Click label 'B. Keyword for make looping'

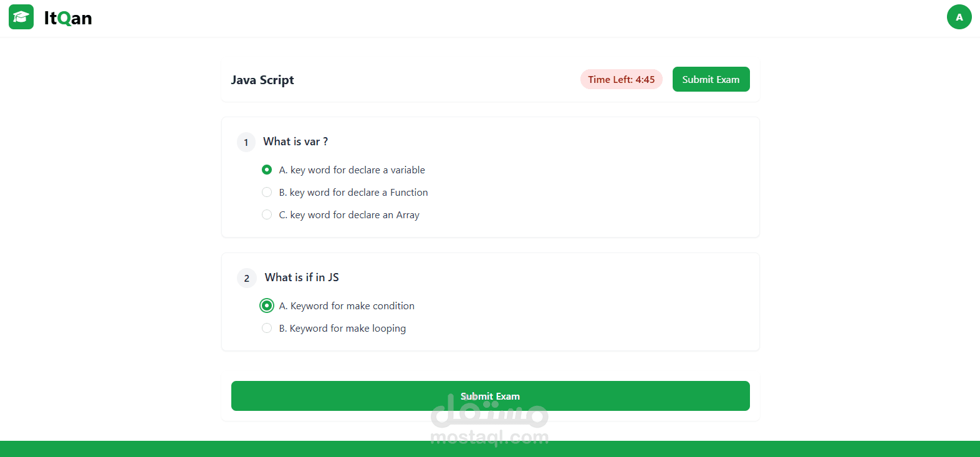point(342,328)
